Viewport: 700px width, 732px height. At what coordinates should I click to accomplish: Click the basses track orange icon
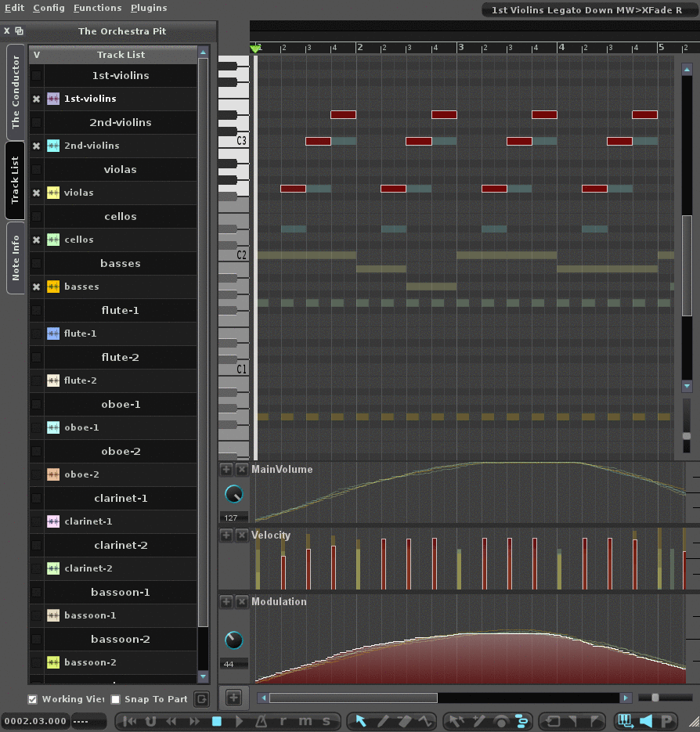(53, 287)
